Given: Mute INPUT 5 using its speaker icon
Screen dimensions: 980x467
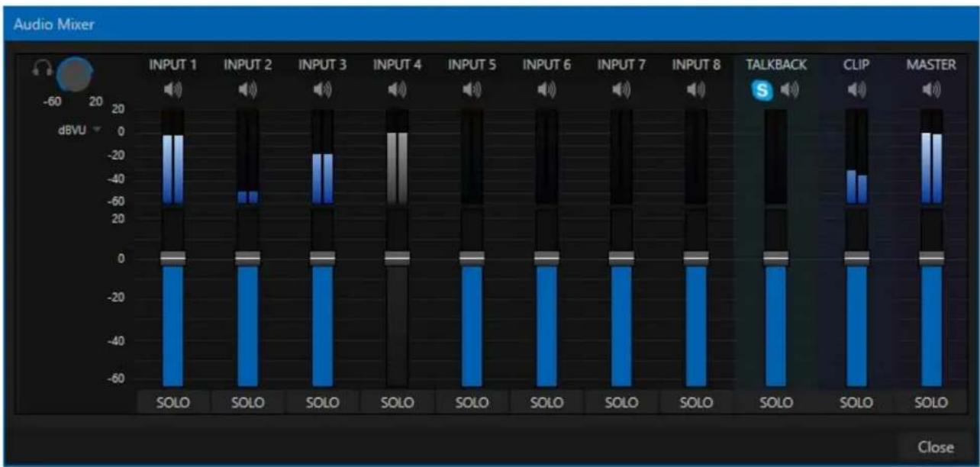Looking at the screenshot, I should (x=472, y=90).
